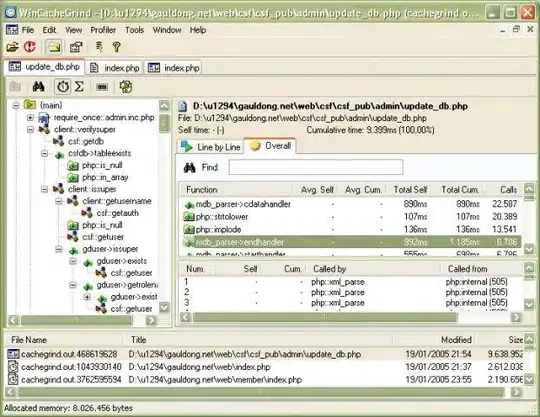The height and width of the screenshot is (417, 540).
Task: Sort by the Avg. Self column header
Action: click(x=314, y=190)
